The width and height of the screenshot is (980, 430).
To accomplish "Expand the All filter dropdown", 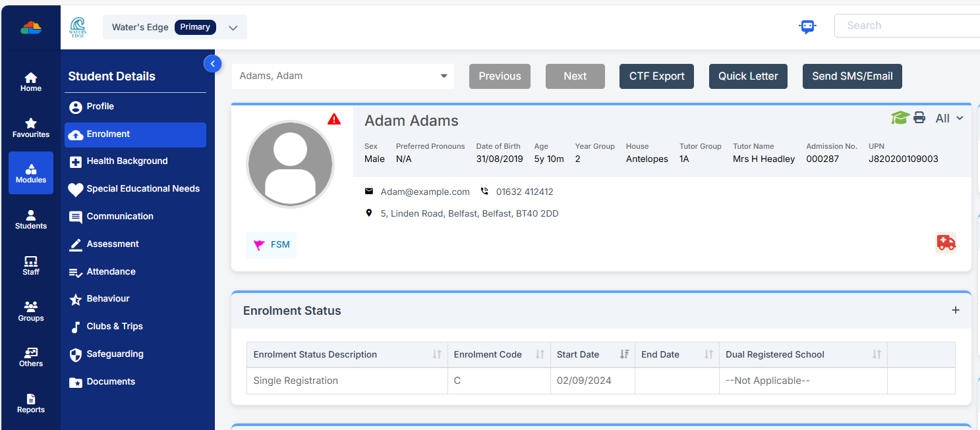I will (950, 119).
